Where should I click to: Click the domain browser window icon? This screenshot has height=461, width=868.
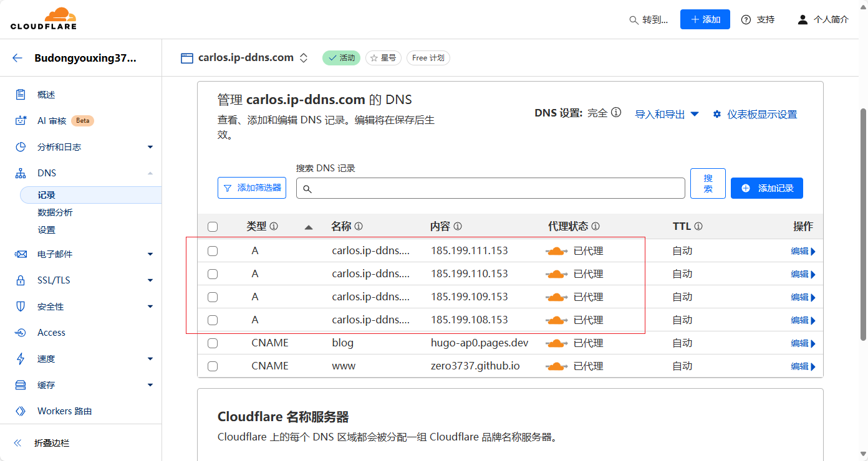tap(187, 58)
